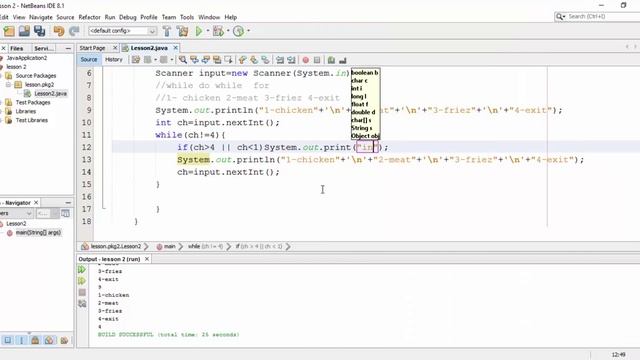640x360 pixels.
Task: Click the Re-run icon in the Output panel
Action: (x=82, y=269)
